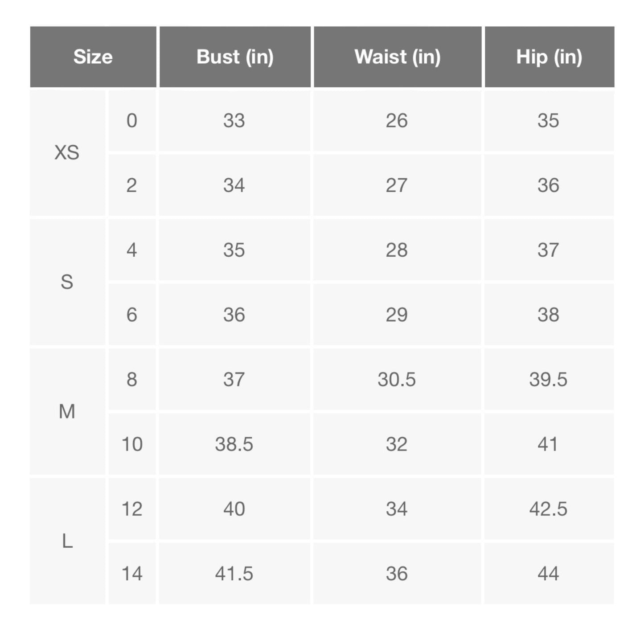
Task: Click the Hip (in) column header
Action: tap(550, 57)
